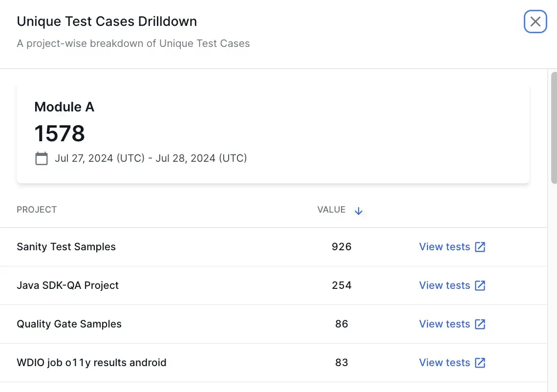Click the WDIO job o11y results android name
557x392 pixels.
point(91,363)
